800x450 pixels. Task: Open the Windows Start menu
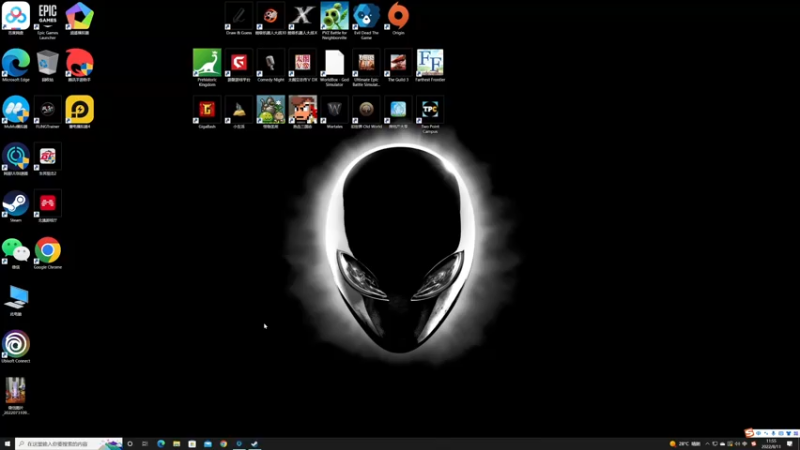click(x=7, y=444)
